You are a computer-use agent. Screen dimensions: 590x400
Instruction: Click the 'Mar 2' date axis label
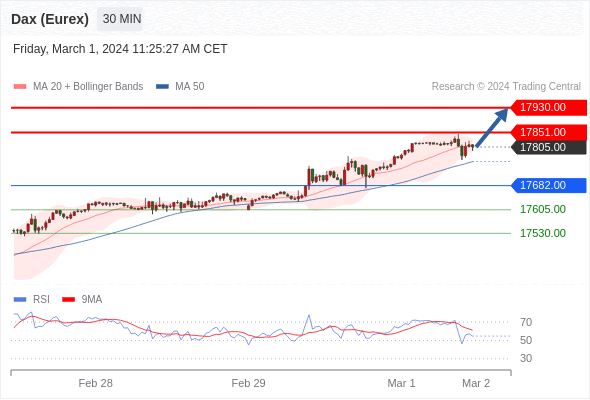pos(476,383)
